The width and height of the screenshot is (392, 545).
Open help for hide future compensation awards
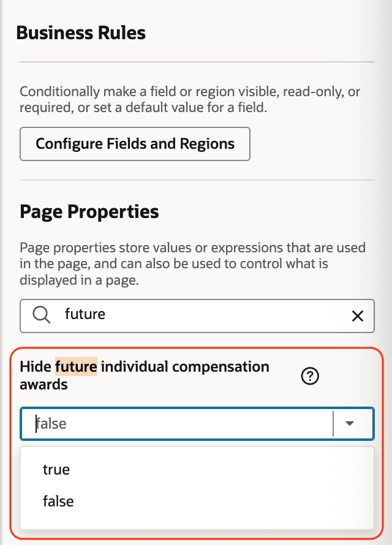coord(310,376)
